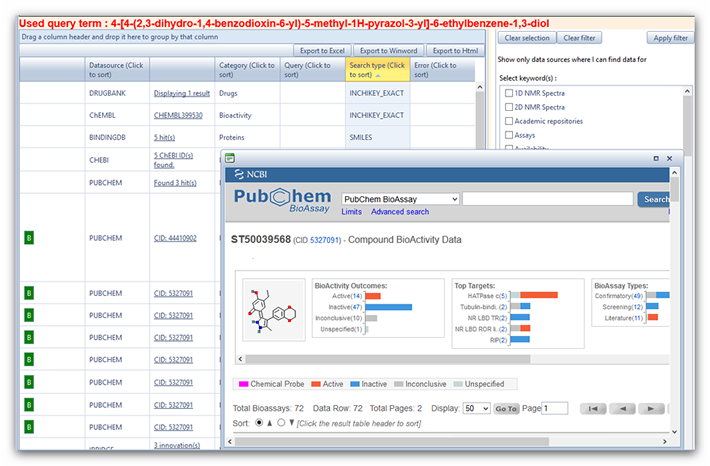Screen dimensions: 710x466
Task: Click Export to Winword button
Action: click(389, 51)
